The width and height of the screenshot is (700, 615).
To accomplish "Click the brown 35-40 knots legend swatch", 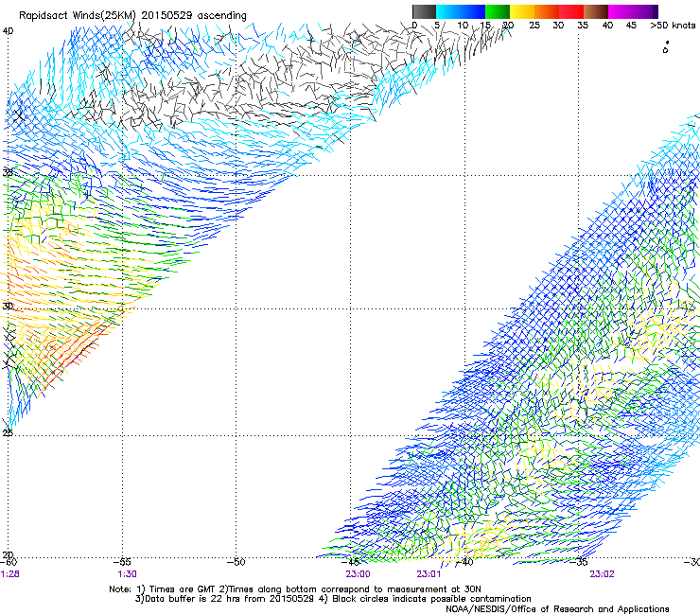I will (596, 11).
